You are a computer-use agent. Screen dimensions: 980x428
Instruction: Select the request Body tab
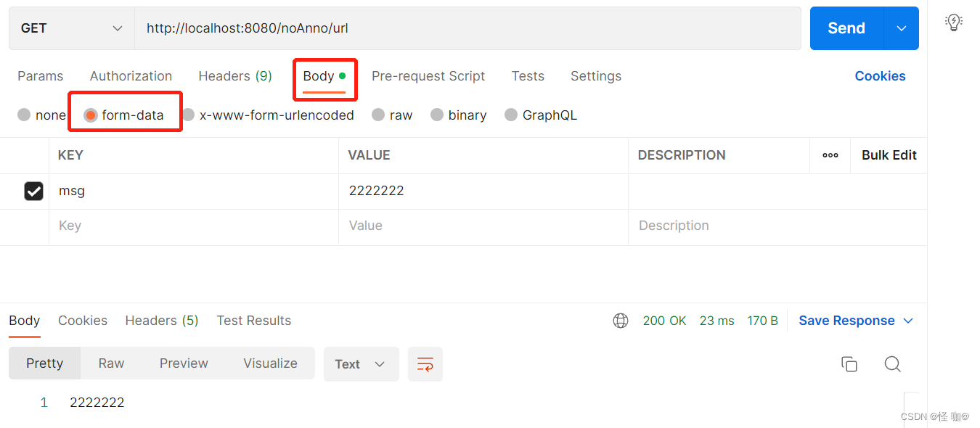point(324,76)
